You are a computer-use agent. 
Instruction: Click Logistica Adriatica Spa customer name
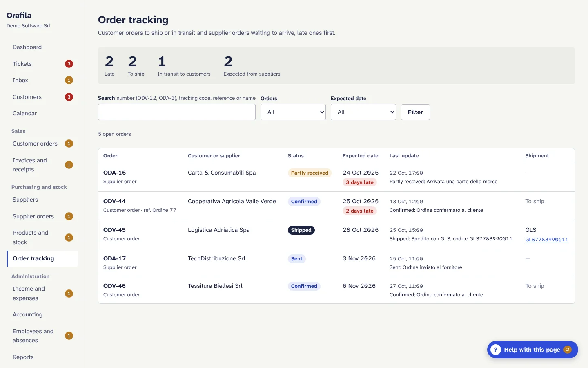pos(218,230)
